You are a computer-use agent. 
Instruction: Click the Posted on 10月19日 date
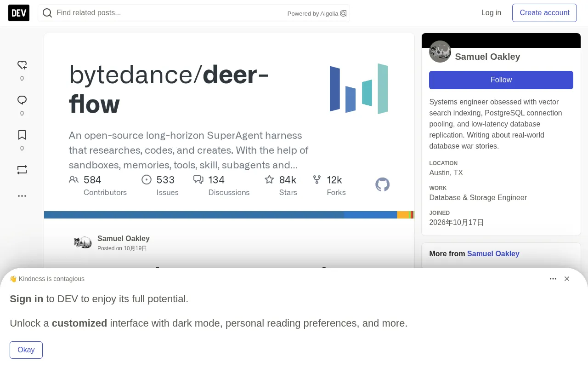122,248
